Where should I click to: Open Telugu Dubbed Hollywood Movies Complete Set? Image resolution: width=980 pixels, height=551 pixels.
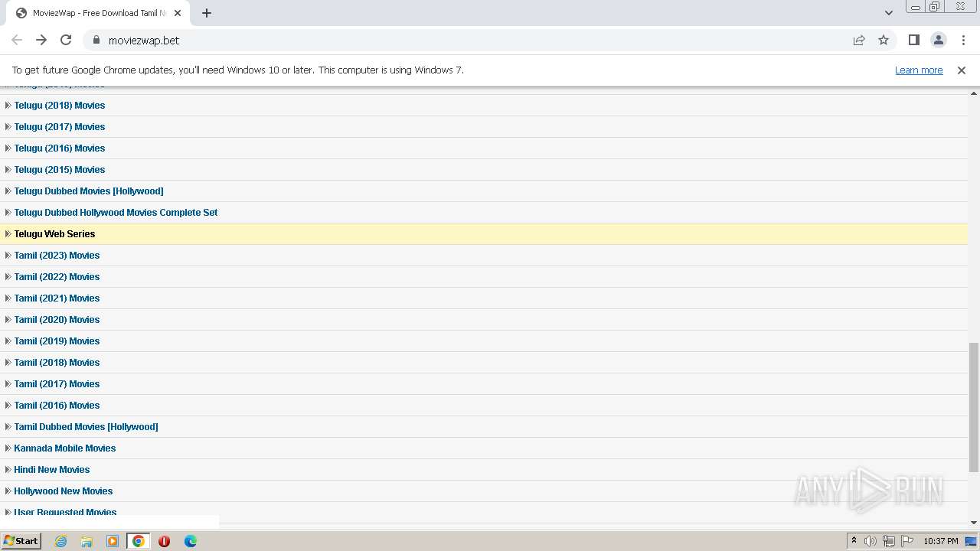point(116,213)
